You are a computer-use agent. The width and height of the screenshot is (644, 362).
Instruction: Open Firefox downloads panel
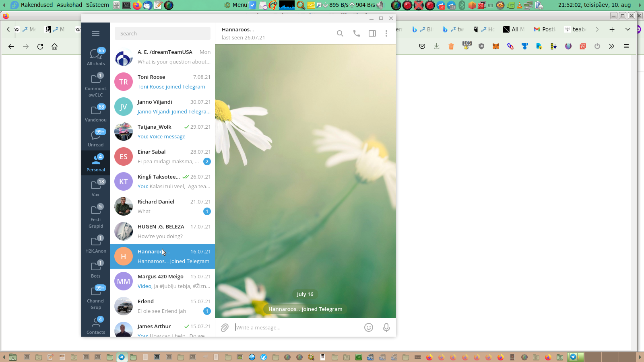point(437,46)
